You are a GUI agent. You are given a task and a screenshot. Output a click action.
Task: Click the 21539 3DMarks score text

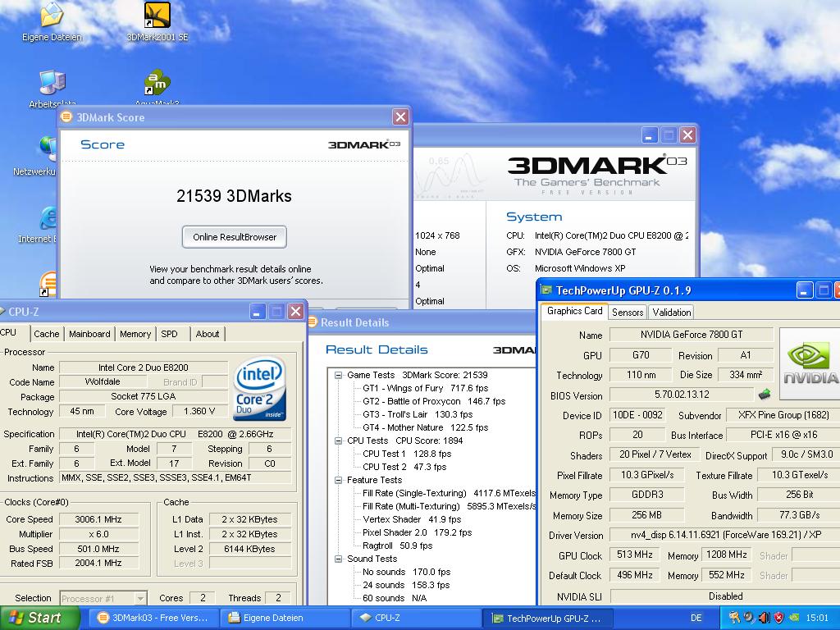point(234,196)
